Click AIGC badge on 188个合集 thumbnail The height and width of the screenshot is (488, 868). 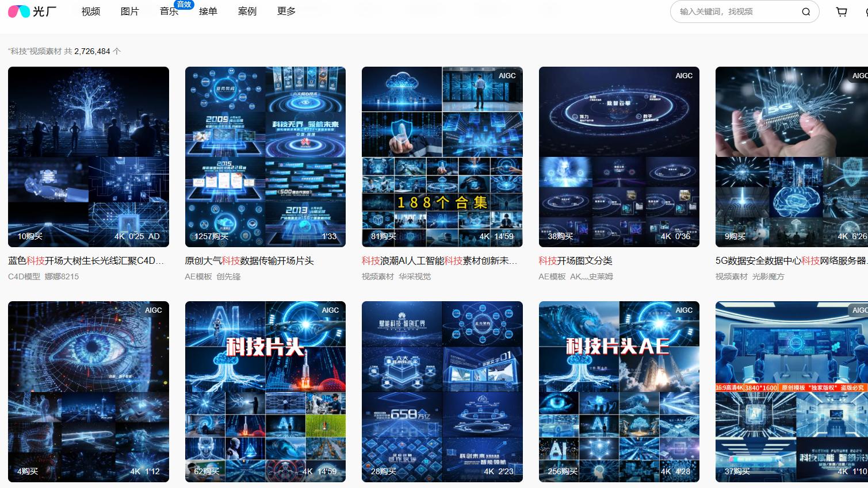(507, 76)
